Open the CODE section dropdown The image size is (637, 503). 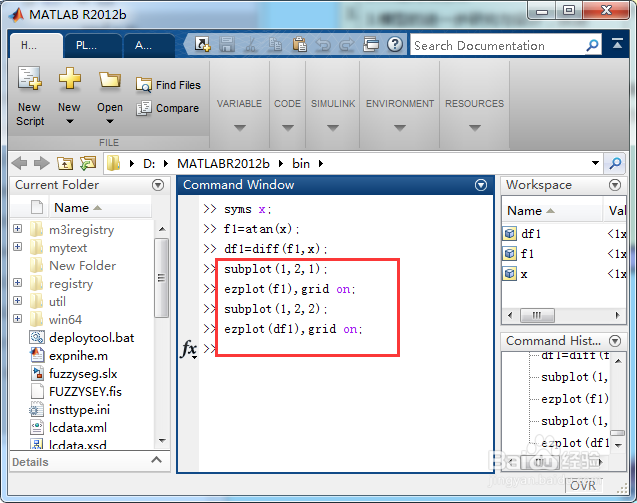pos(288,128)
